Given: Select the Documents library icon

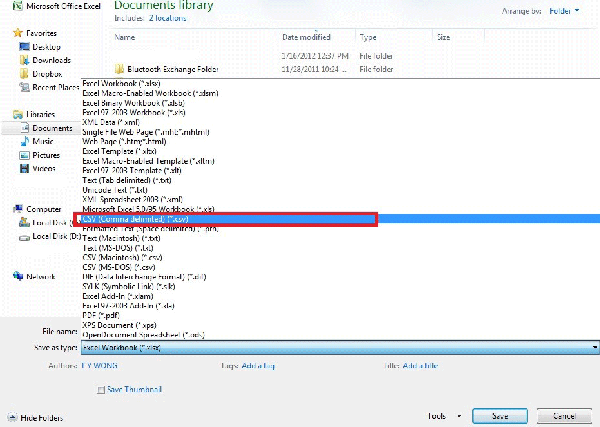Looking at the screenshot, I should (x=24, y=128).
